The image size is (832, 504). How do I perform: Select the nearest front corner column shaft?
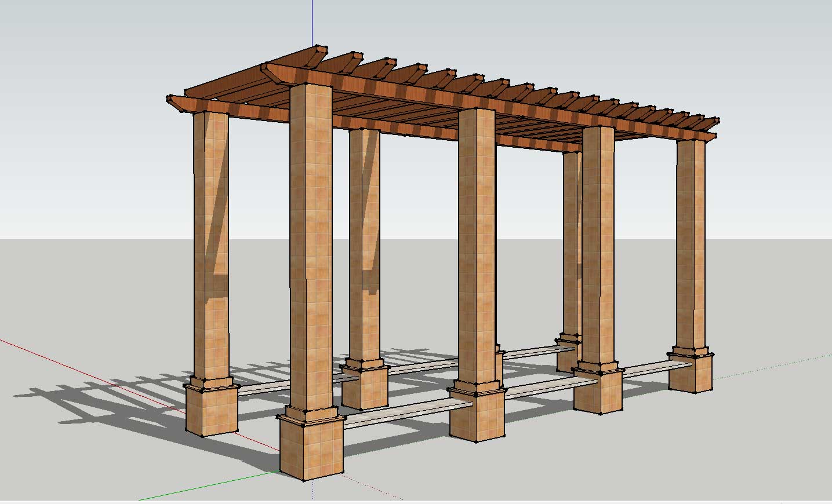[311, 246]
